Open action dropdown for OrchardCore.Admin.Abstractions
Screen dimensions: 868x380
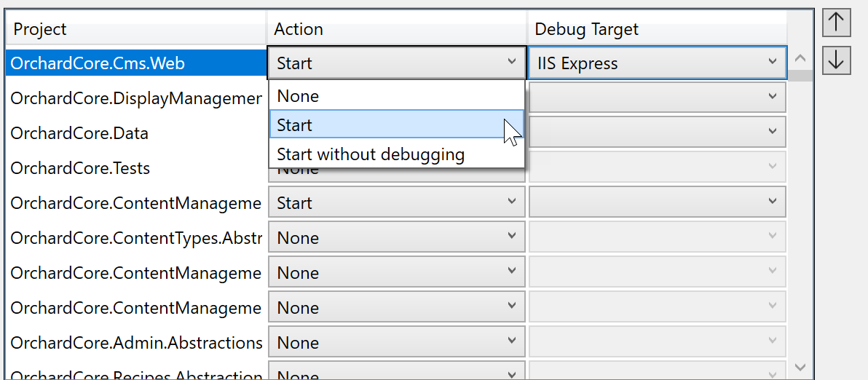point(396,343)
